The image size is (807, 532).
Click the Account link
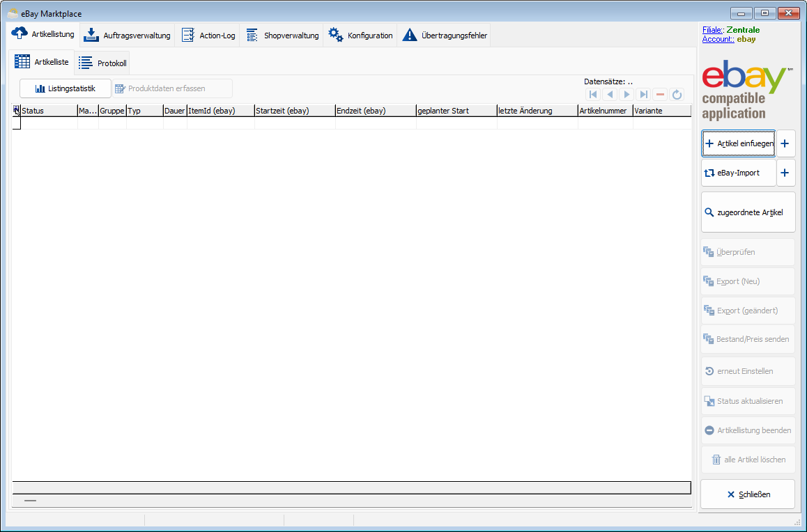[x=717, y=39]
